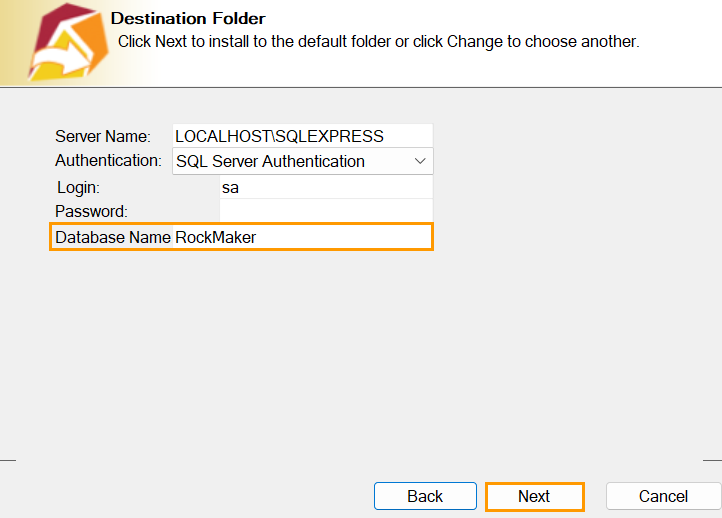Open the Authentication combo box

(302, 161)
